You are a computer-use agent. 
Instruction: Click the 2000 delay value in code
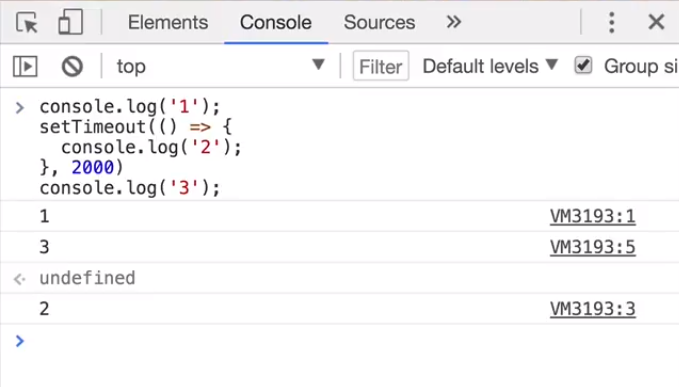click(x=93, y=168)
